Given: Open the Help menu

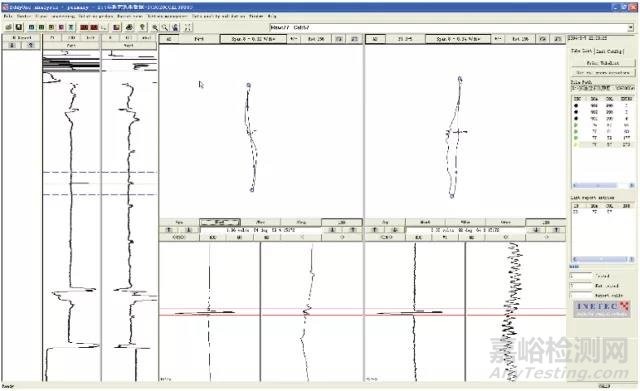Looking at the screenshot, I should click(x=272, y=16).
